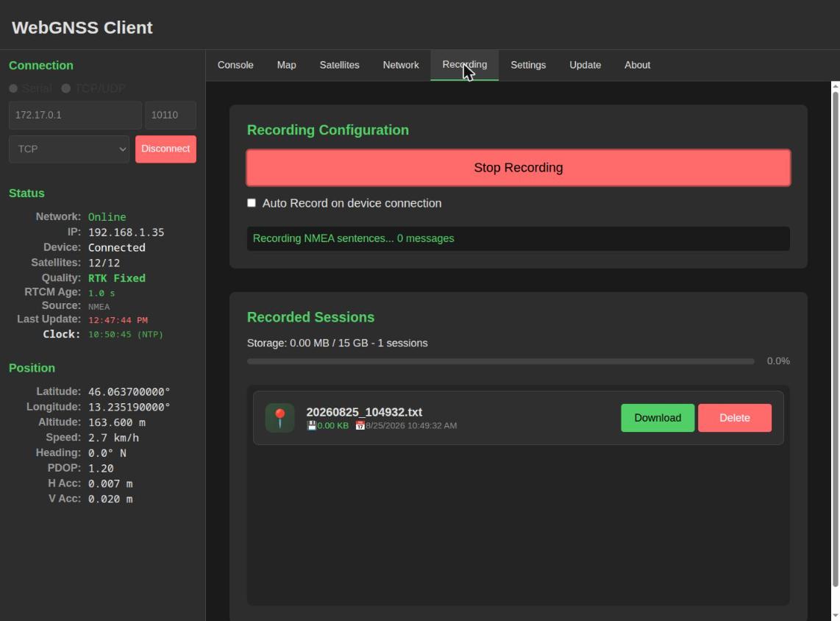Click the IP value 192.168.1.35
This screenshot has width=840, height=621.
(x=127, y=233)
